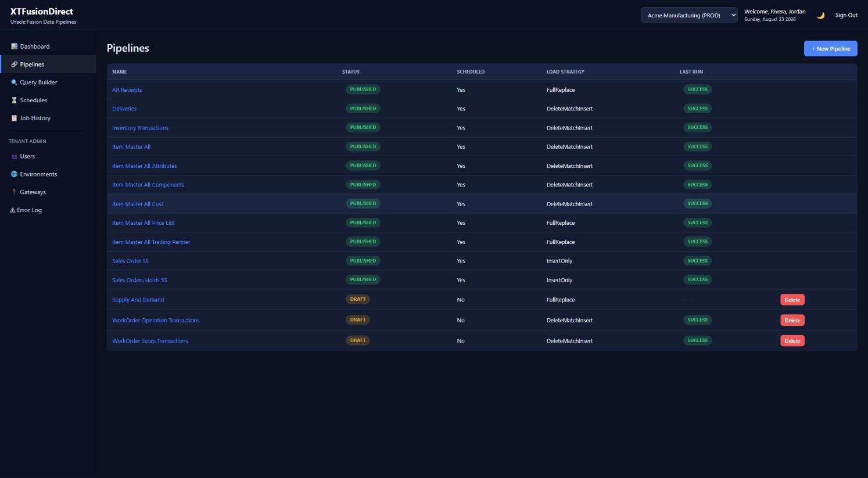Click the NAME column header

(x=119, y=72)
